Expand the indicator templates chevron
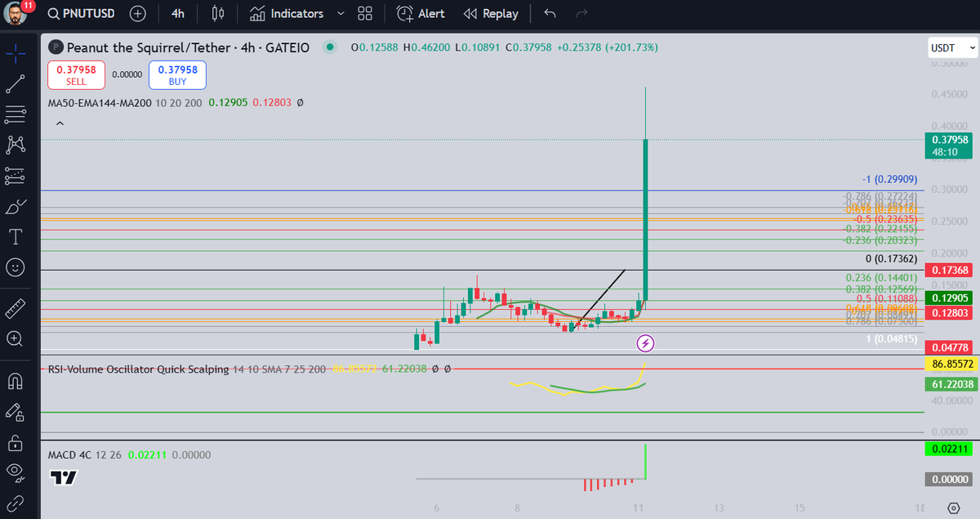Image resolution: width=980 pixels, height=519 pixels. [x=341, y=14]
